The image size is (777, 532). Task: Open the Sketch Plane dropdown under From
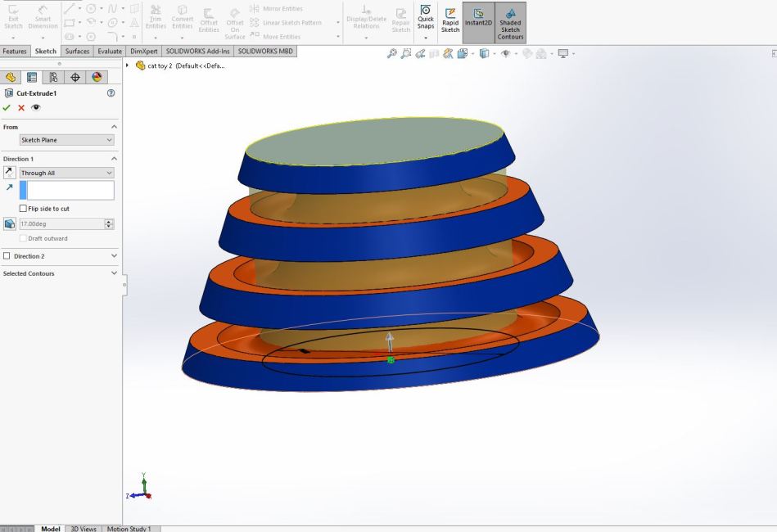click(x=66, y=140)
